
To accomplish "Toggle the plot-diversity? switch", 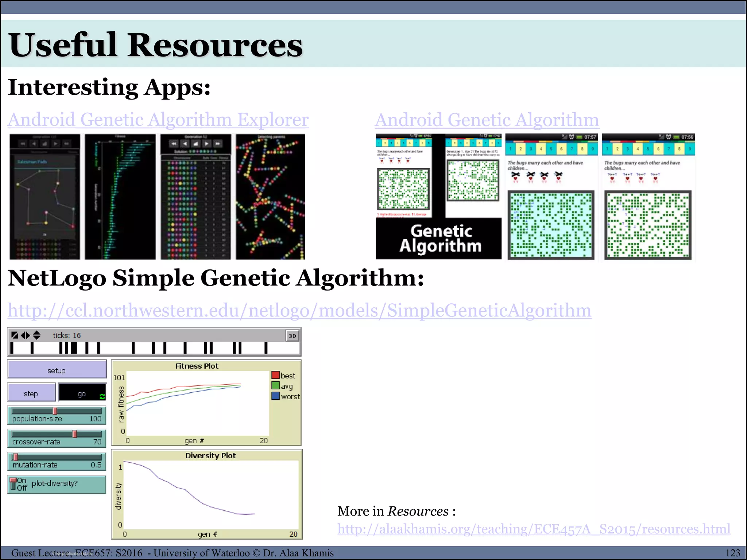I will pyautogui.click(x=13, y=484).
